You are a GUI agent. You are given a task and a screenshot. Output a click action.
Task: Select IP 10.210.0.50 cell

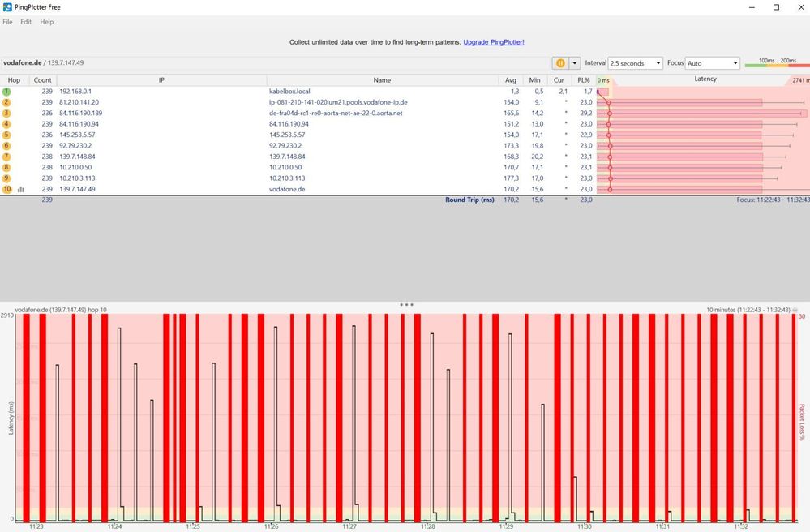75,167
